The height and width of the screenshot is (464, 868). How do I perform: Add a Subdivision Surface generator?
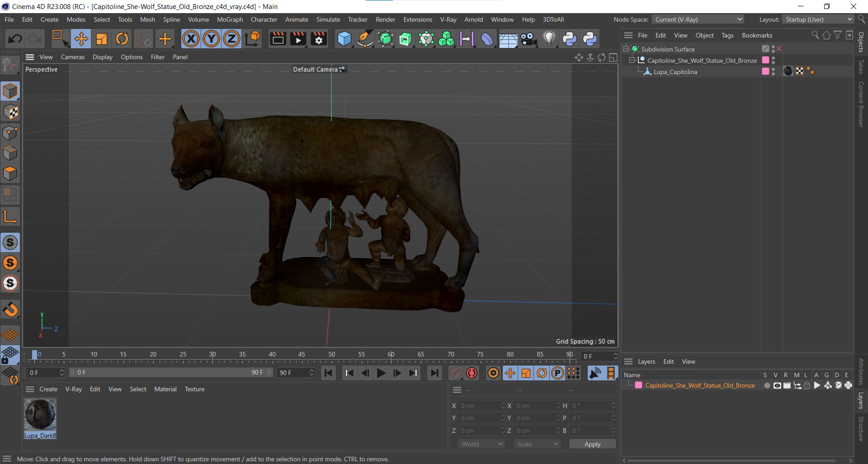[385, 39]
